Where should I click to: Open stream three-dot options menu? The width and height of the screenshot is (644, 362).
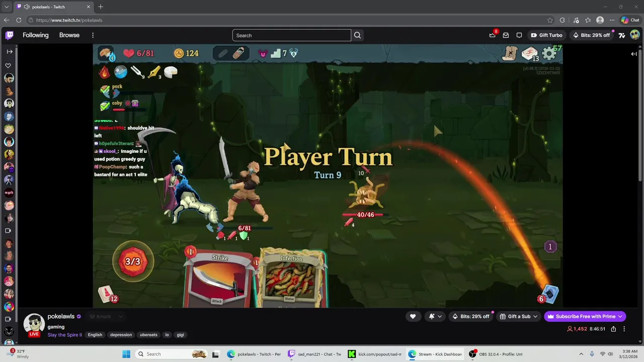624,329
